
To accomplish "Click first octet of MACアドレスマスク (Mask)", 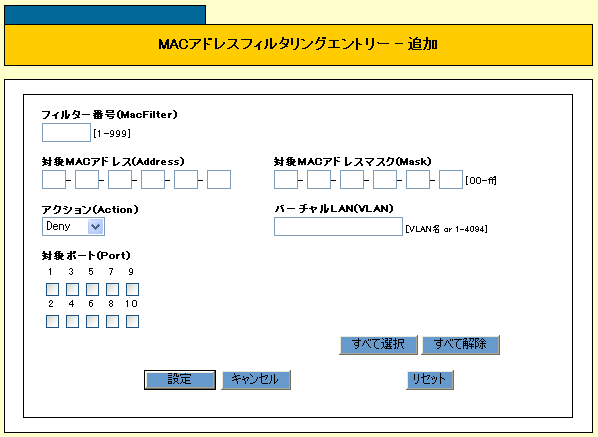I will tap(286, 180).
